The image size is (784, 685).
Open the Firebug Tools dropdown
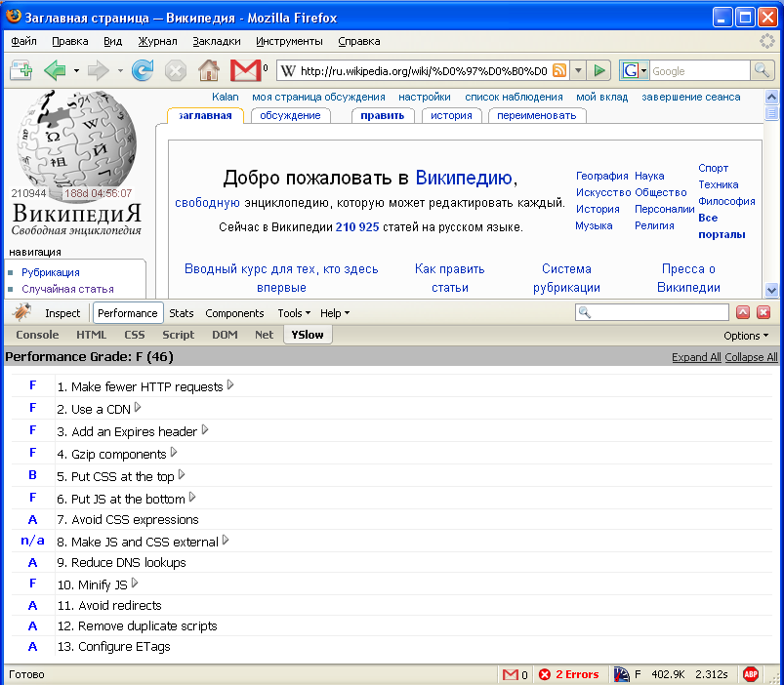click(294, 313)
